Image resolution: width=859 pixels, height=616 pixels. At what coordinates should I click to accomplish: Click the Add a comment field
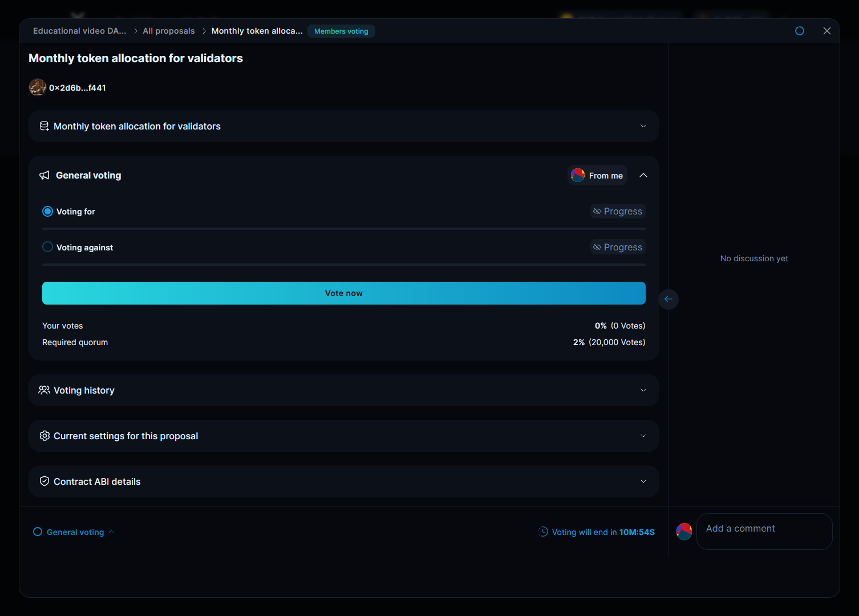click(764, 531)
